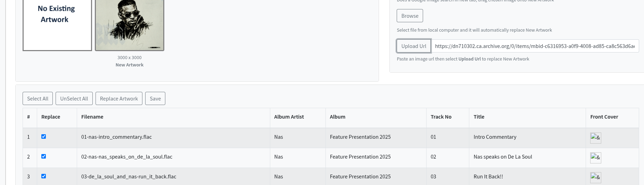The width and height of the screenshot is (644, 185).
Task: Save the artwork changes
Action: [x=155, y=98]
